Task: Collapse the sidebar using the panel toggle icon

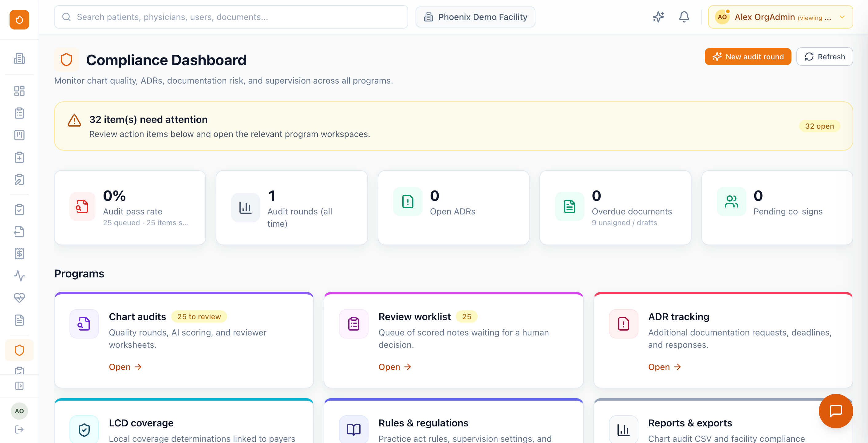Action: click(x=19, y=386)
